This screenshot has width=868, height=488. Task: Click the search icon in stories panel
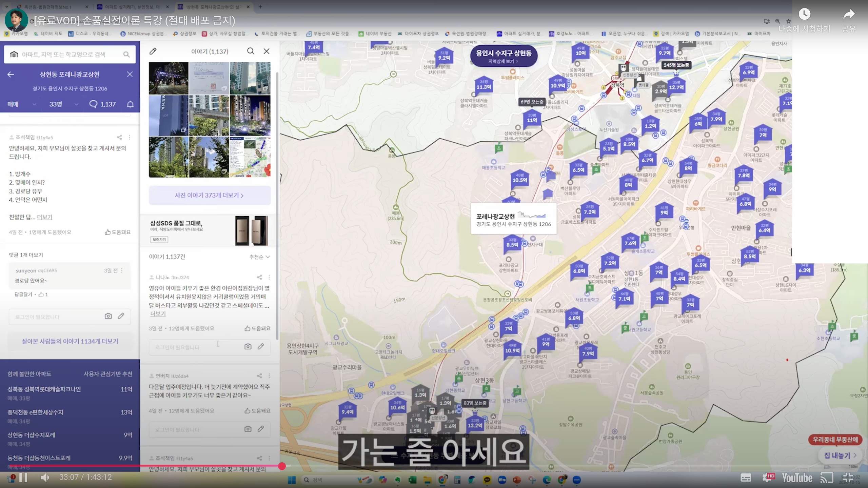tap(251, 51)
